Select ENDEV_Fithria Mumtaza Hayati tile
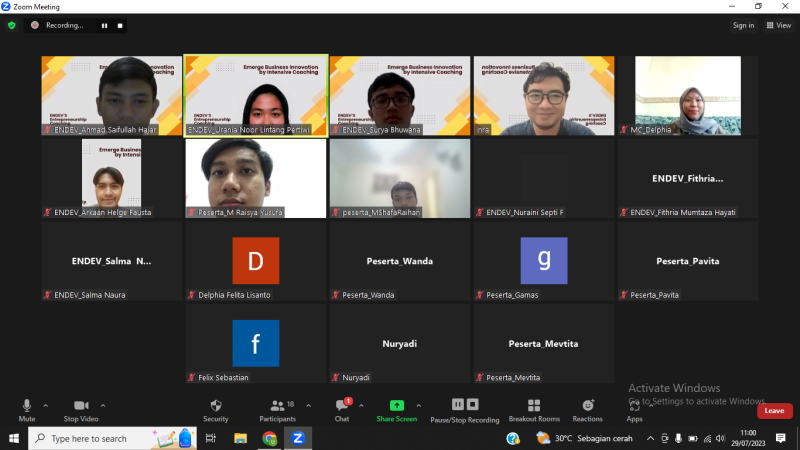The width and height of the screenshot is (800, 450). coord(688,179)
